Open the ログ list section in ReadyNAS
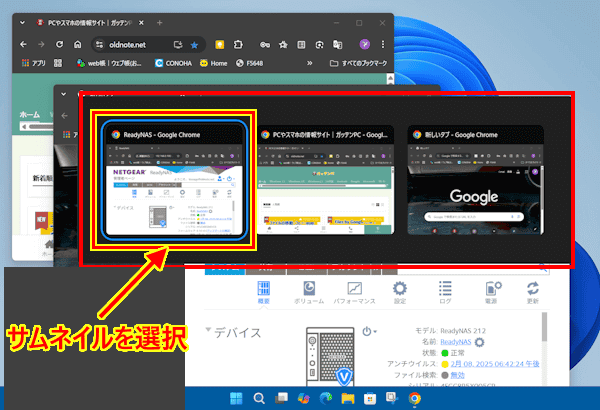Viewport: 600px width, 410px height. 445,292
